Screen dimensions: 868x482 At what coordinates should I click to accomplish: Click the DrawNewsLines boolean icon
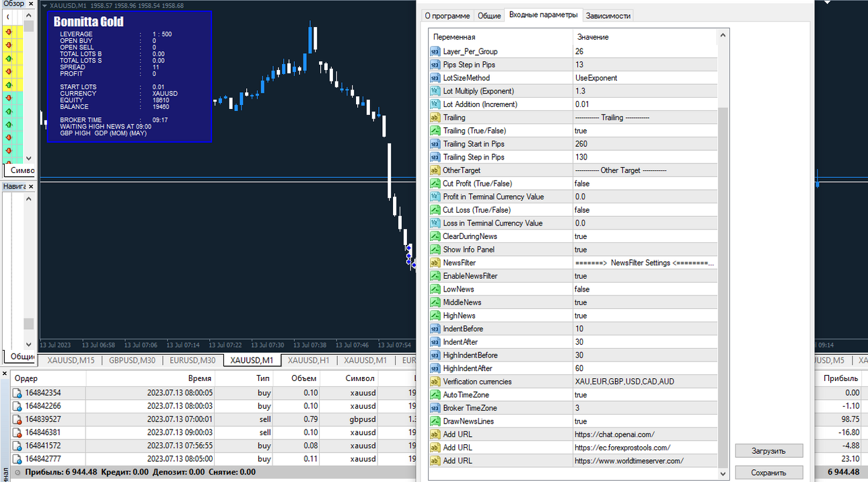pos(435,421)
